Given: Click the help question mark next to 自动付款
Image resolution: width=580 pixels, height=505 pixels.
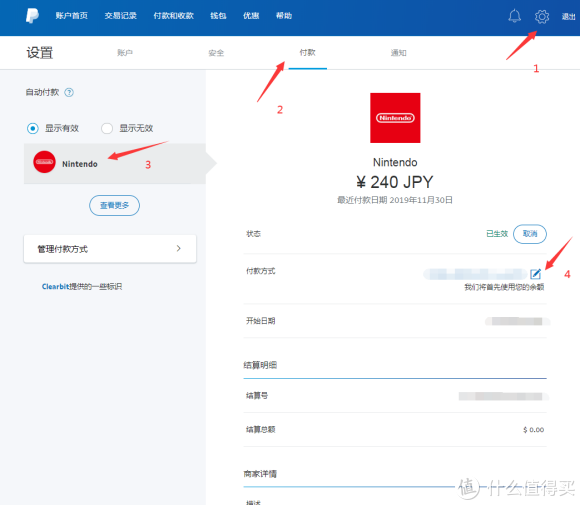Looking at the screenshot, I should pos(69,92).
